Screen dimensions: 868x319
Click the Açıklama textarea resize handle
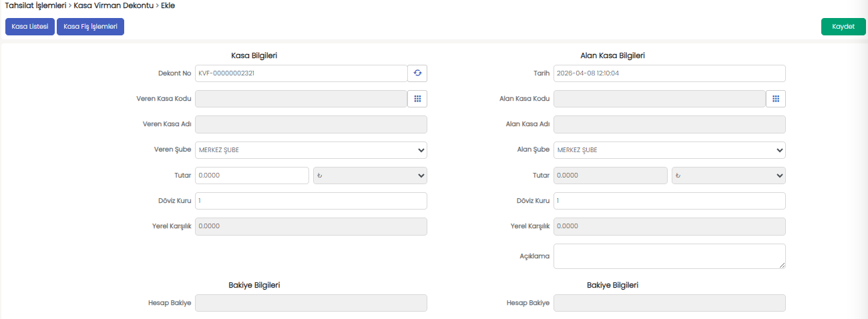(782, 265)
